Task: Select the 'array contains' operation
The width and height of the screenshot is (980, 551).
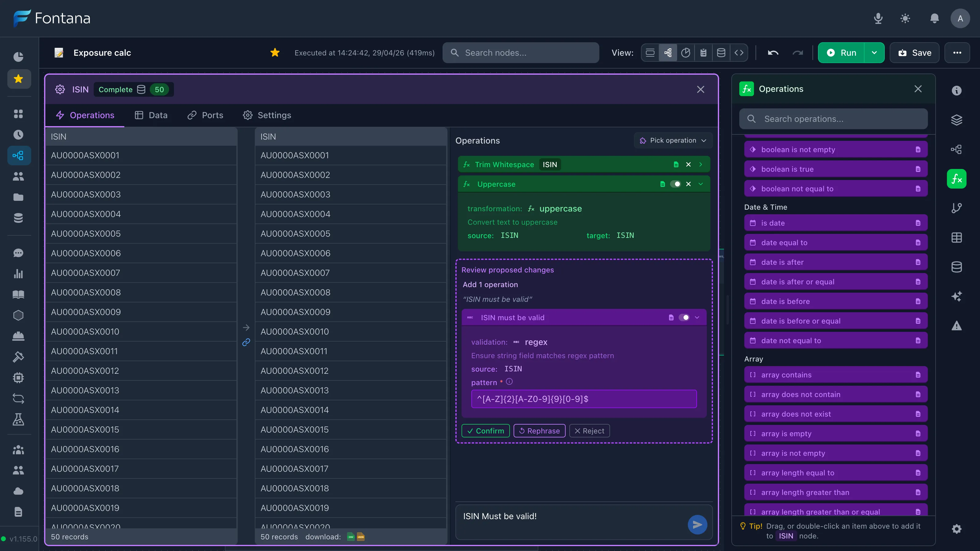Action: point(835,375)
